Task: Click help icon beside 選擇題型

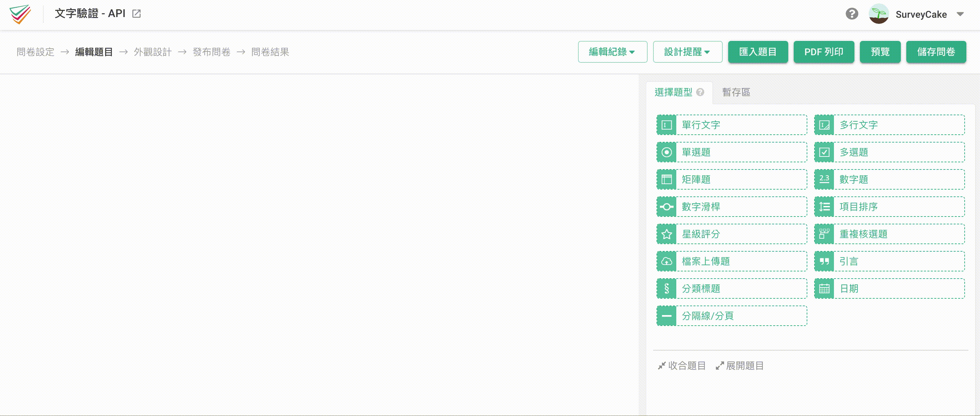Action: coord(700,92)
